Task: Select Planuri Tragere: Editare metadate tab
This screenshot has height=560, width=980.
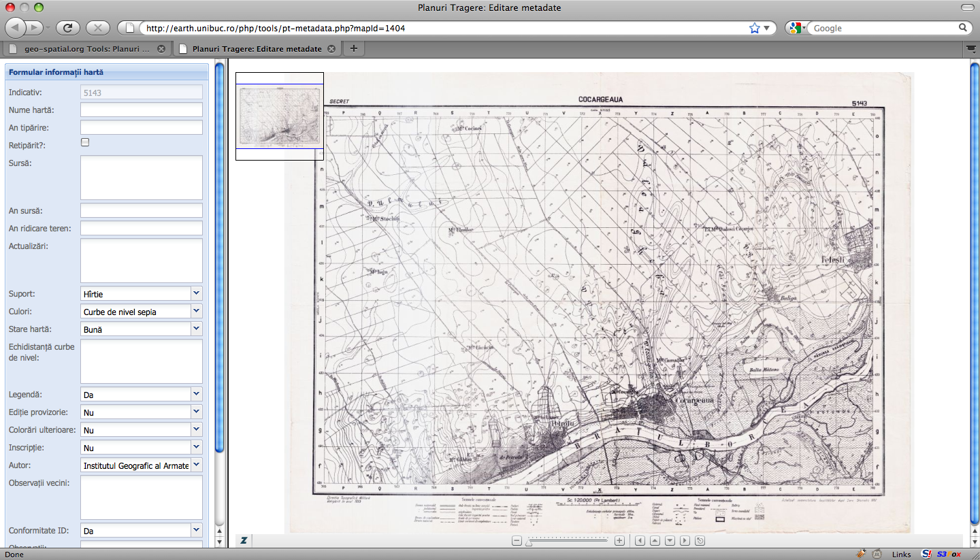Action: pyautogui.click(x=257, y=49)
